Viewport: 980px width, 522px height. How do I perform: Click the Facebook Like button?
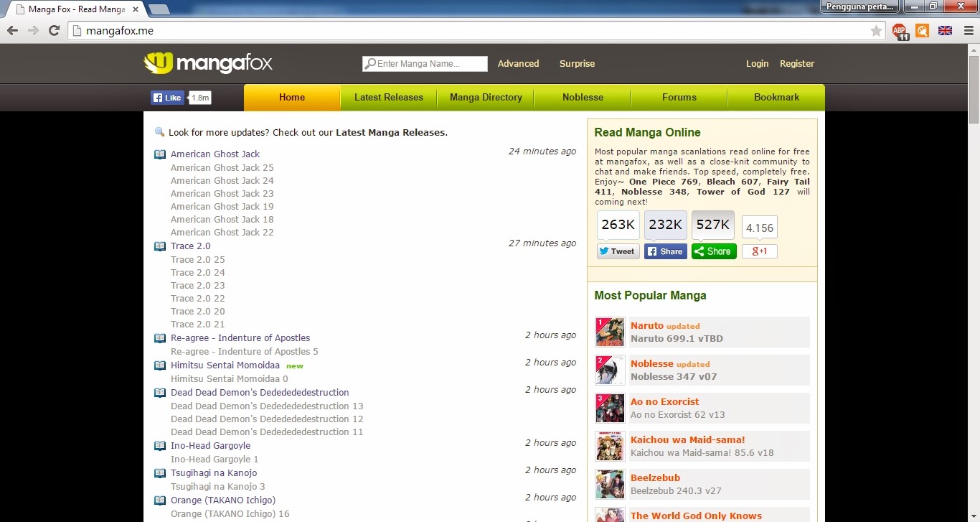pos(167,98)
